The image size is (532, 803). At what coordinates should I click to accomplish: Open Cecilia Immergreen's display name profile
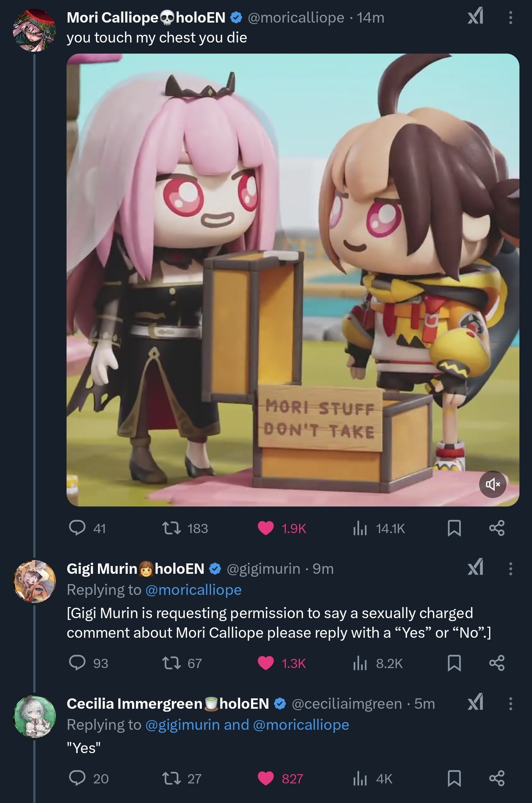(x=135, y=704)
